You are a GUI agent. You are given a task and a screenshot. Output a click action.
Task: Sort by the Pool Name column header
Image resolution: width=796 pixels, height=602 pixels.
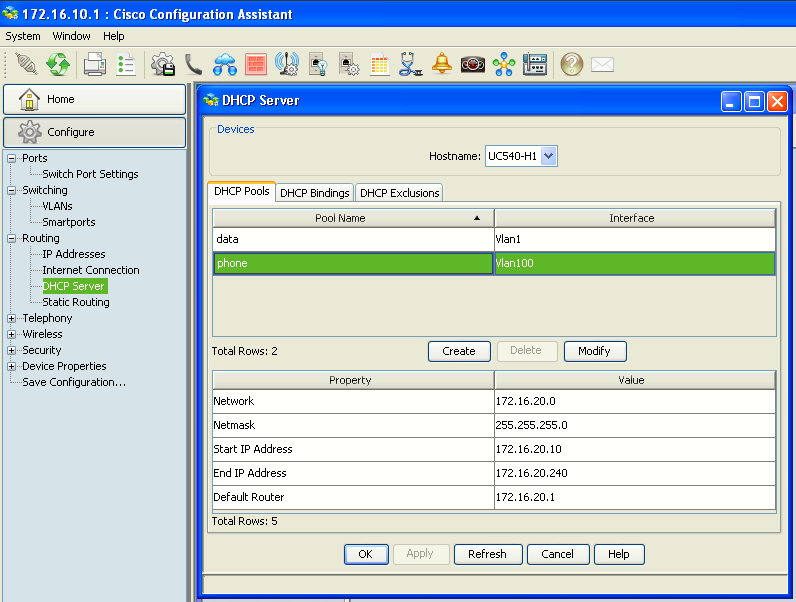coord(353,218)
